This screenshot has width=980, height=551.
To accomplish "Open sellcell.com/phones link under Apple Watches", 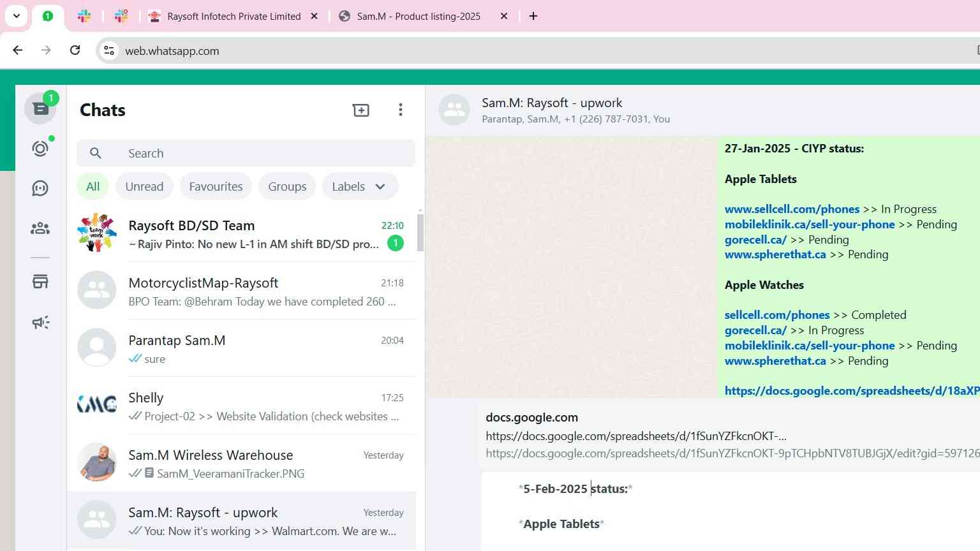I will coord(777,315).
